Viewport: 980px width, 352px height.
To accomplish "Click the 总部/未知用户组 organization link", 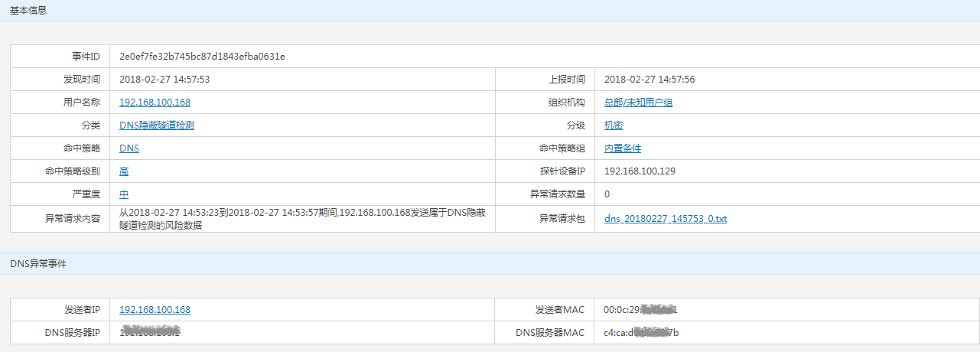I will click(638, 103).
